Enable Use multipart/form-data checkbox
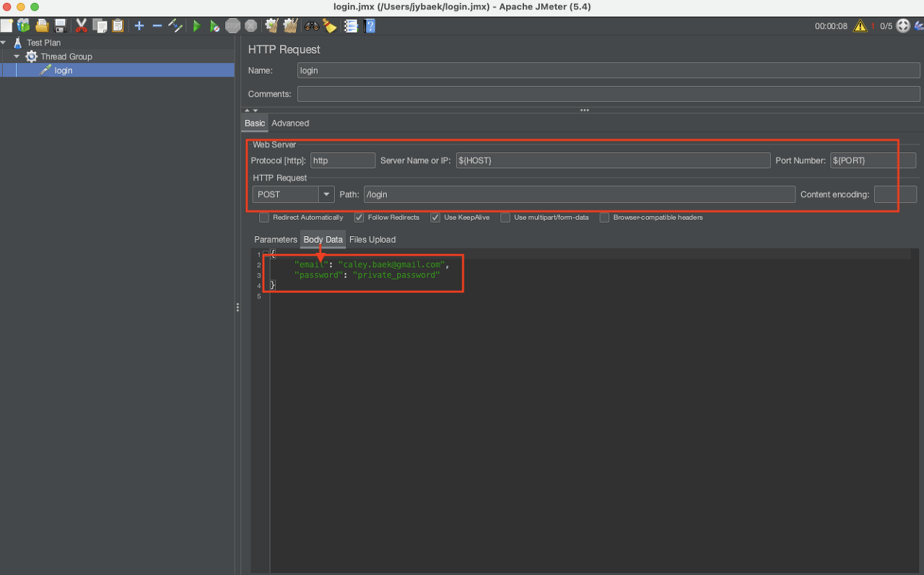 (505, 217)
